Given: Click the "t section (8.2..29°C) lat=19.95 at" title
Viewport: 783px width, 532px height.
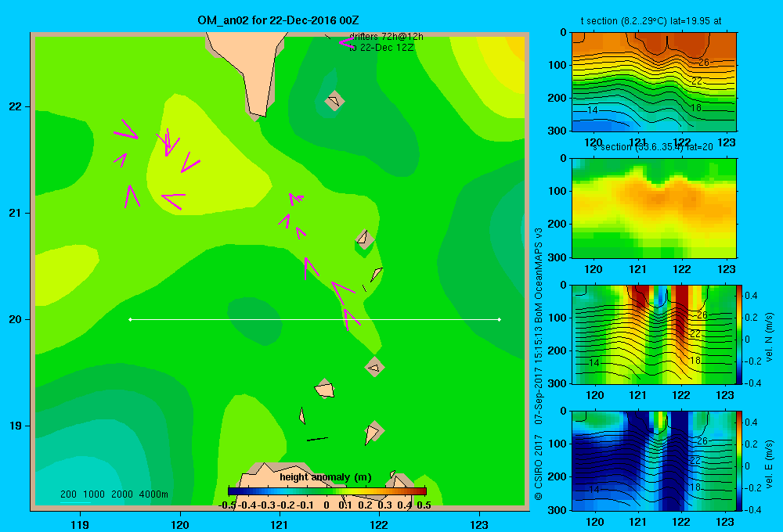Looking at the screenshot, I should (651, 21).
